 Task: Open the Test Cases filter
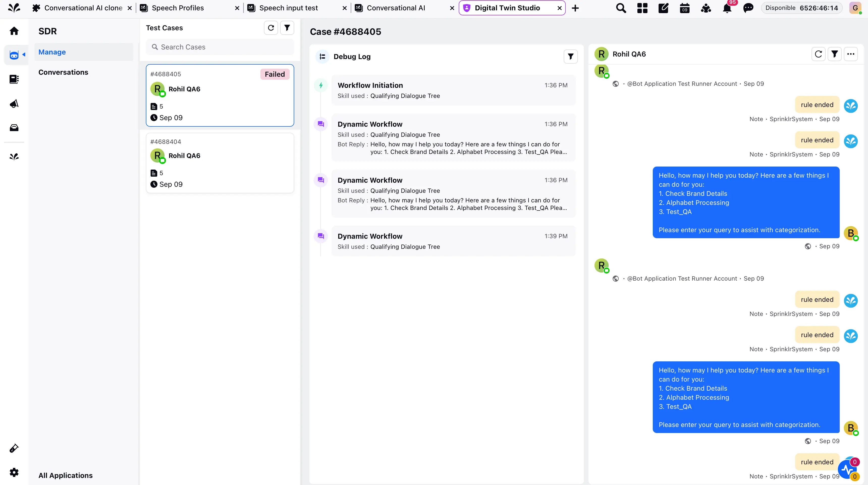[x=287, y=28]
